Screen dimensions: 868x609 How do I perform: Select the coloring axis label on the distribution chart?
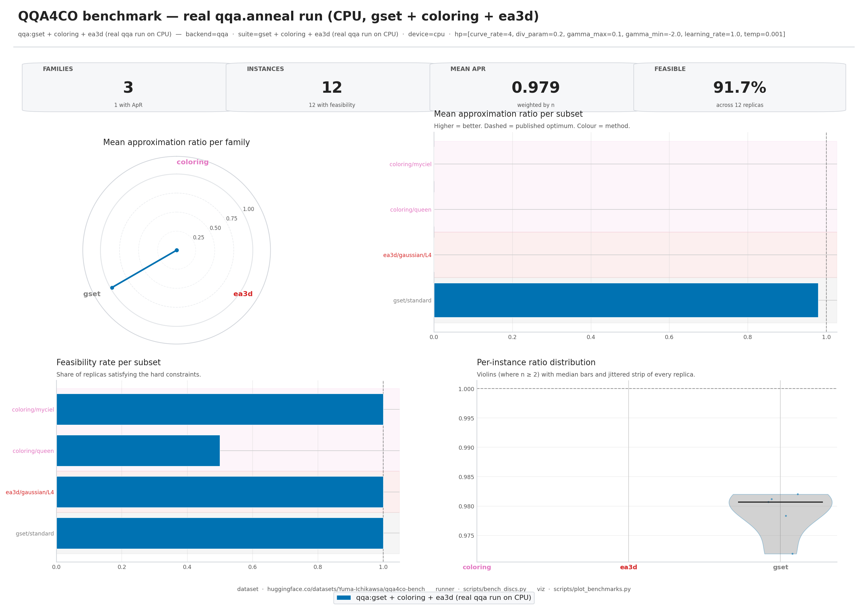click(x=476, y=567)
